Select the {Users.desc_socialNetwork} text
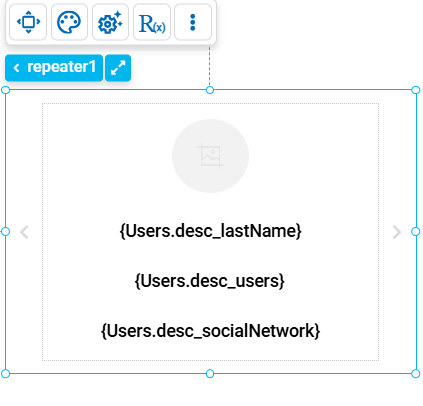The width and height of the screenshot is (423, 406). pyautogui.click(x=210, y=331)
